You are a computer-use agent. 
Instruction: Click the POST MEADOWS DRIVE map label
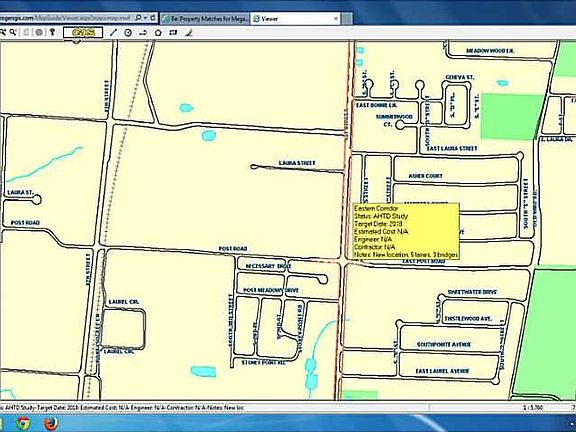click(271, 290)
